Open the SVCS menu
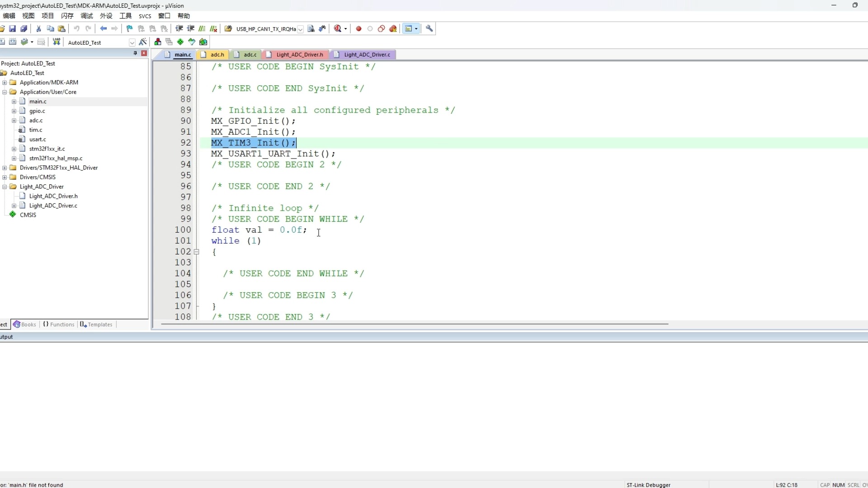868x488 pixels. [x=145, y=16]
